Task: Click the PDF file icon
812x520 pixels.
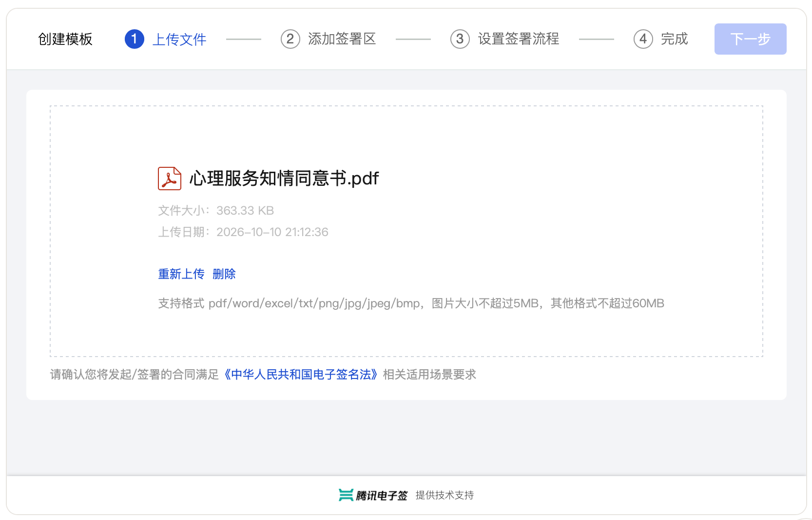Action: pos(170,179)
